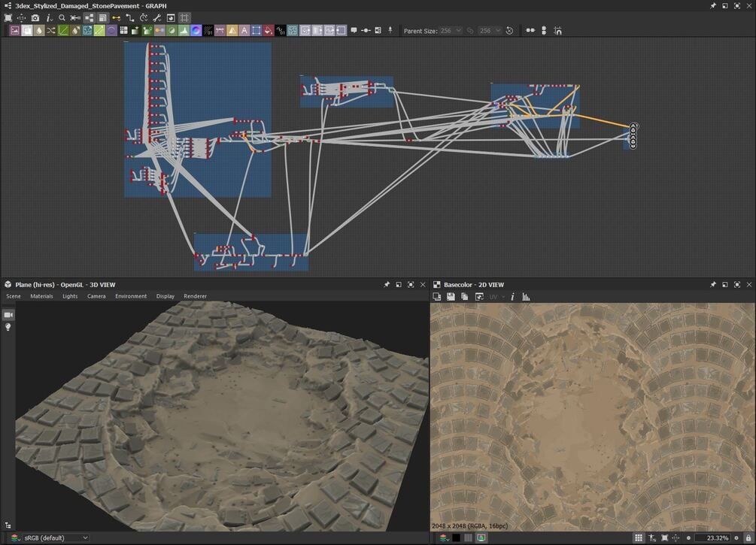The image size is (756, 545).
Task: Toggle the light bulb icon in 3D view
Action: pos(8,327)
